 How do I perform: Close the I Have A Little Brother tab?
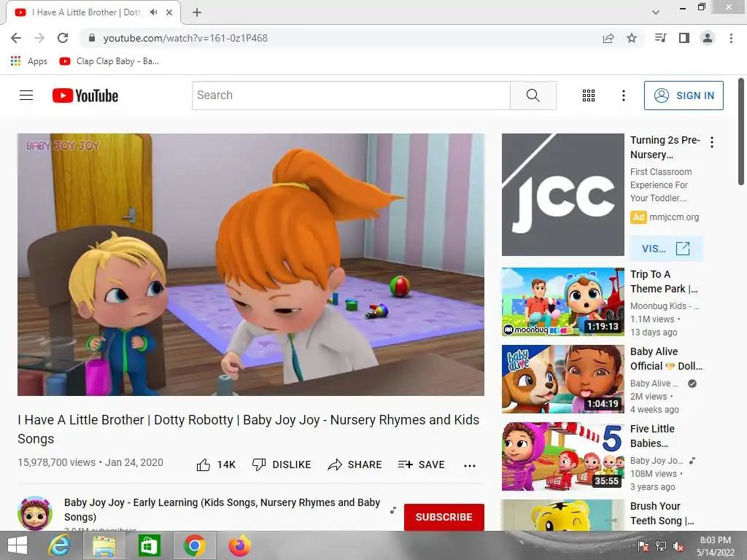click(169, 12)
